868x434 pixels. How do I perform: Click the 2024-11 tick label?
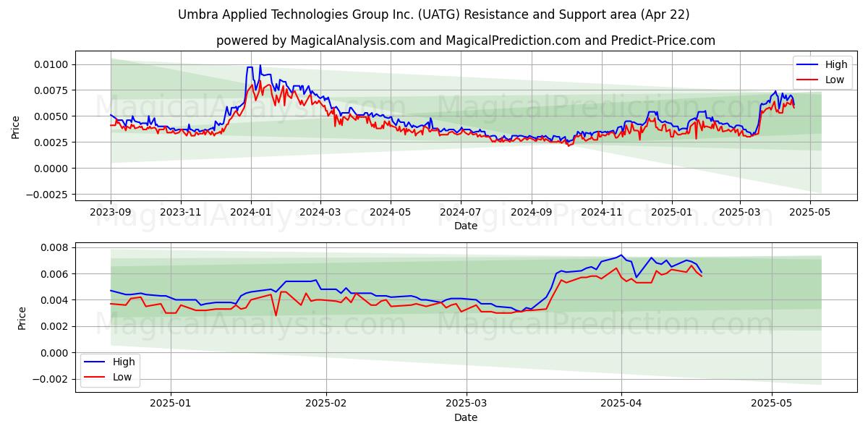[602, 212]
